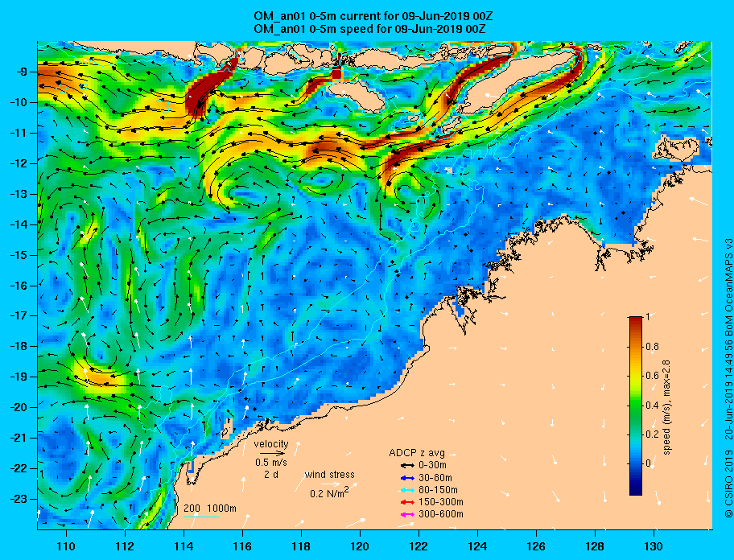This screenshot has height=560, width=734.
Task: Click the '© CSIRO 2019' copyright text
Action: (x=728, y=484)
